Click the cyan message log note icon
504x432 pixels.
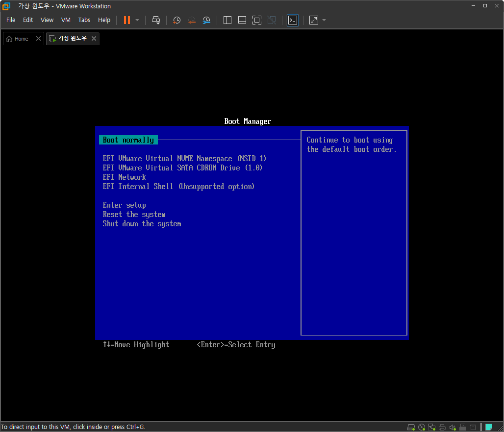[489, 427]
